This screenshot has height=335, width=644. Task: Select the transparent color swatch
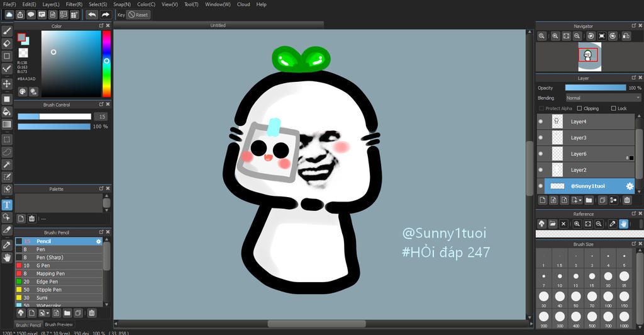23,53
